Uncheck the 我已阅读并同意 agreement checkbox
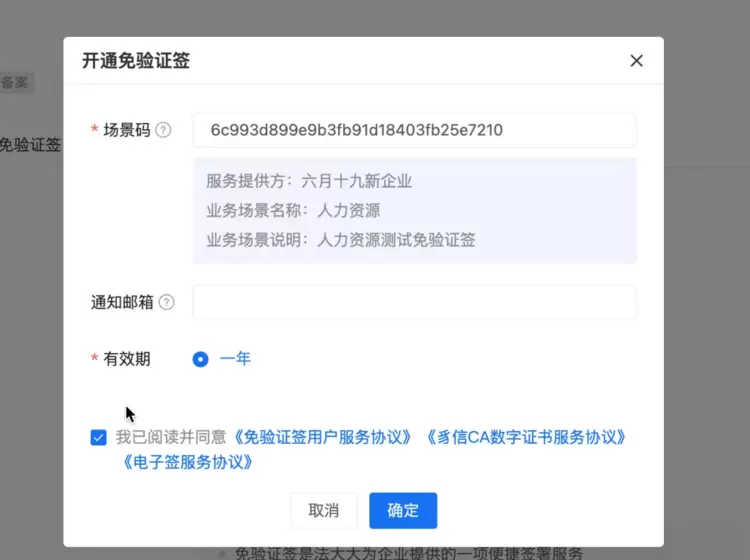This screenshot has width=750, height=560. click(98, 437)
